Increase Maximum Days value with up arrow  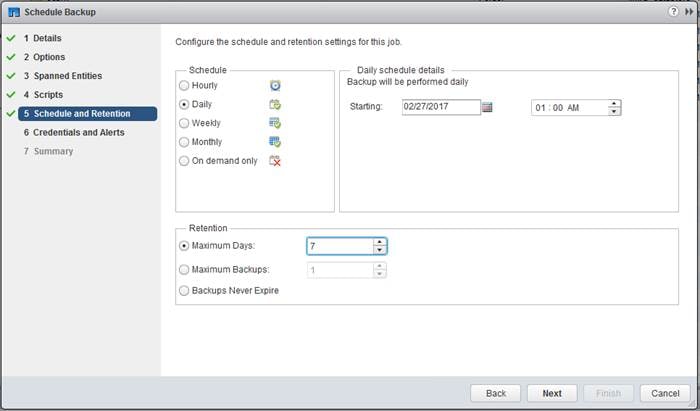pos(379,242)
